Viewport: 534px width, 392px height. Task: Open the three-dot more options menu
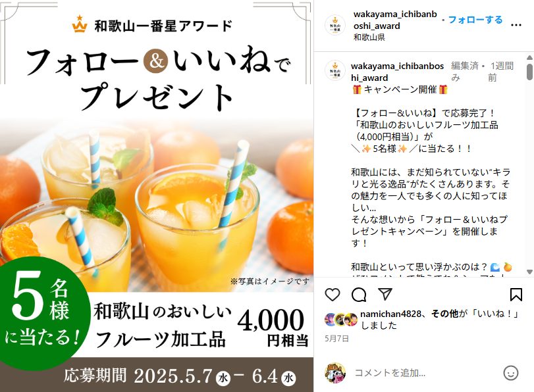point(516,25)
